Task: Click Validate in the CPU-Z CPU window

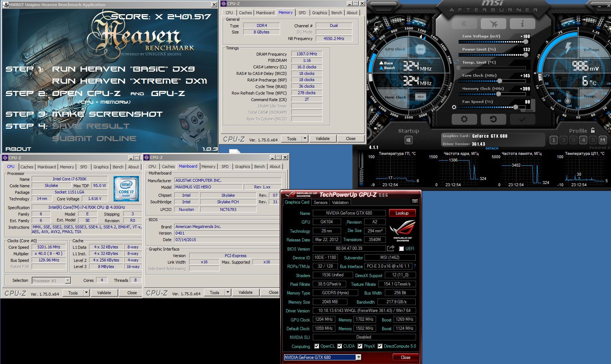Action: click(x=104, y=293)
